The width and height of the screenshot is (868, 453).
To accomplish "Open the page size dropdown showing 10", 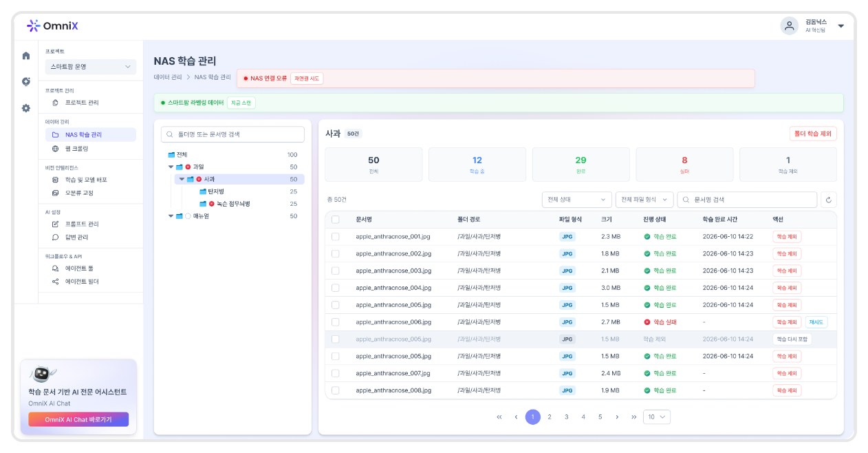I will tap(657, 417).
